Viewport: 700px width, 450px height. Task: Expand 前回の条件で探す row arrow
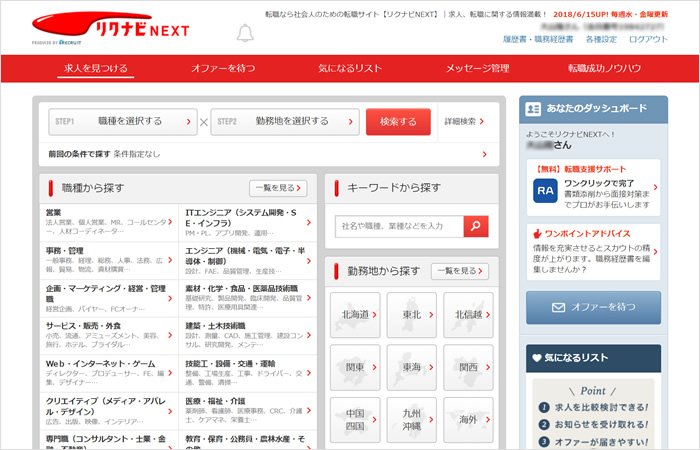click(x=485, y=154)
